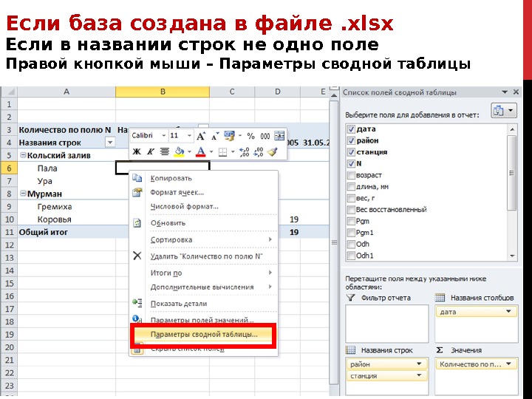Click the copy icon beside Копировать

tap(137, 178)
